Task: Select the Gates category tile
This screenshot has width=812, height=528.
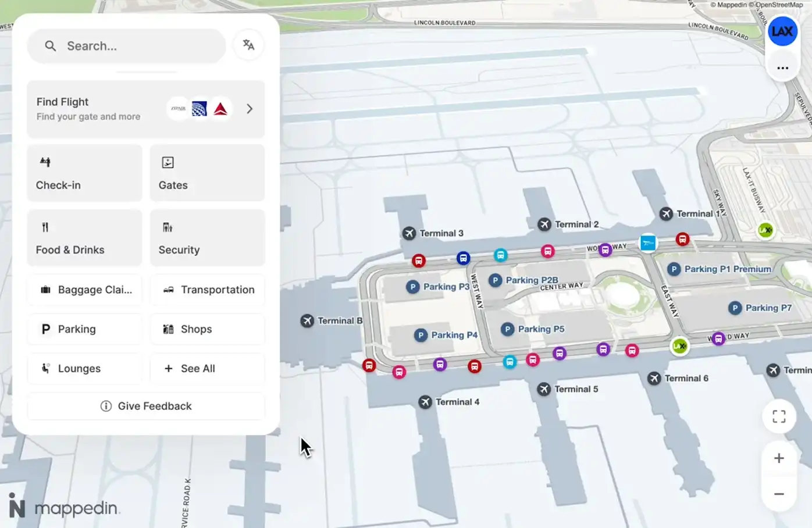Action: pos(207,173)
